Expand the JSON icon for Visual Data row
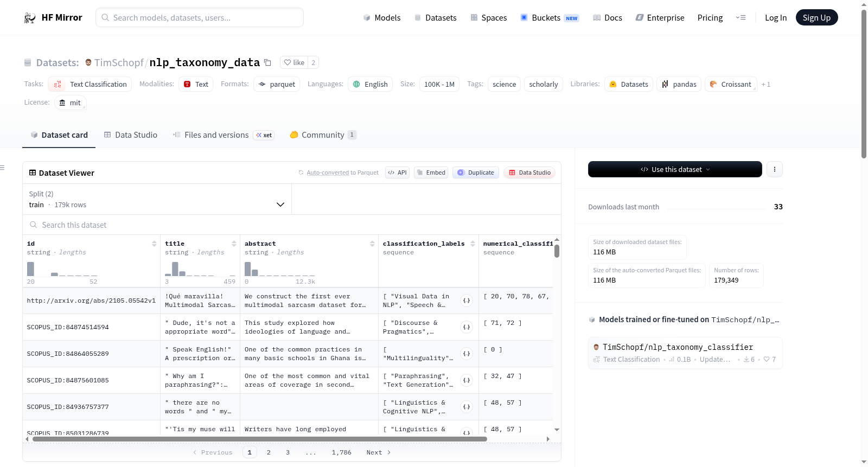The width and height of the screenshot is (868, 467). point(467,300)
